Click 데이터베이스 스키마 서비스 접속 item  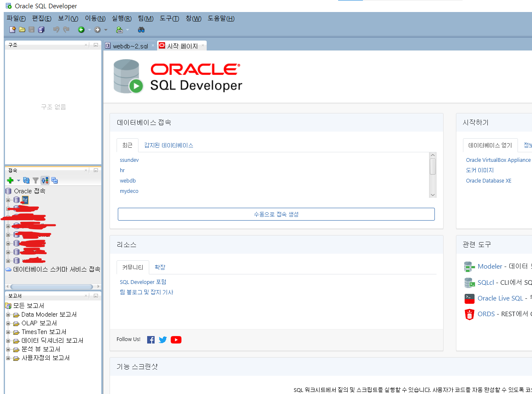pyautogui.click(x=57, y=269)
